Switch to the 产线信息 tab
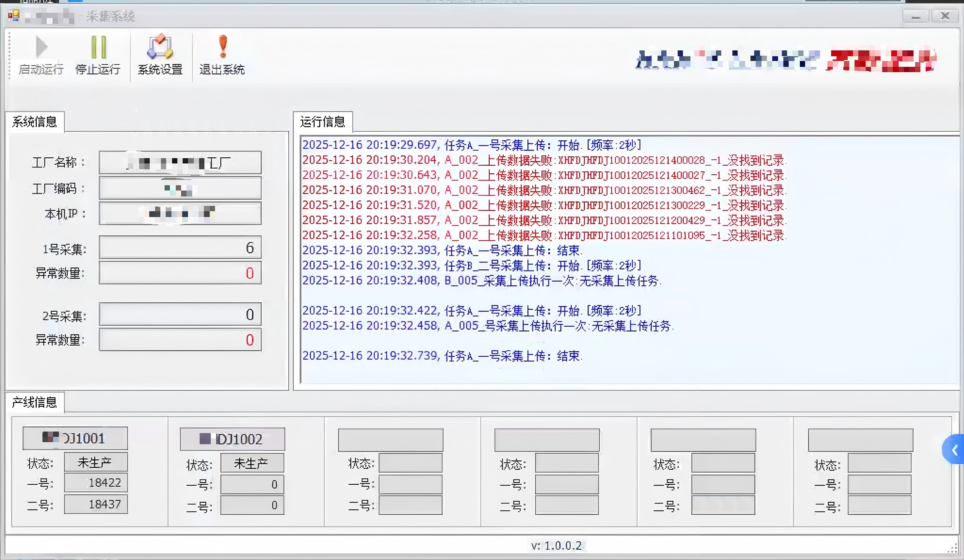 point(35,402)
